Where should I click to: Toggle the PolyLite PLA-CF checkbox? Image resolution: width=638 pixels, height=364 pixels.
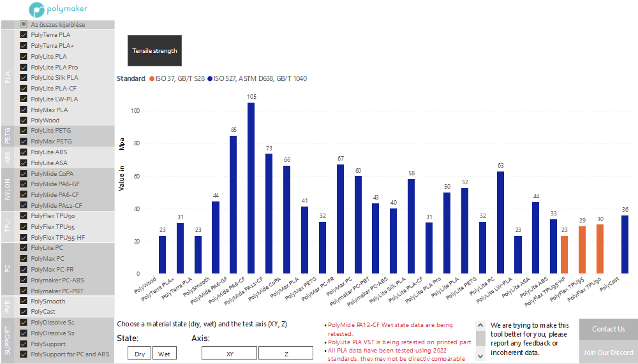pos(24,88)
